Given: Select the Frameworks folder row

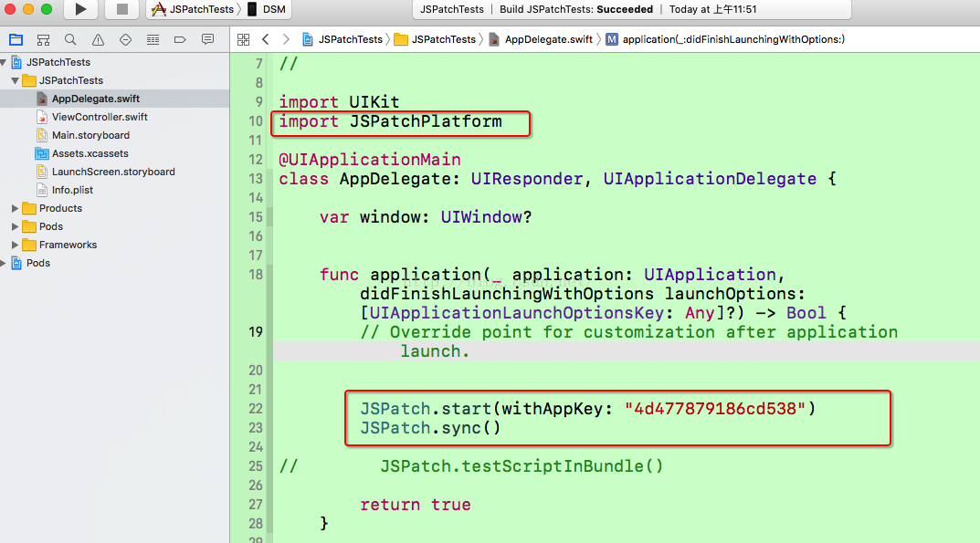Looking at the screenshot, I should point(114,245).
